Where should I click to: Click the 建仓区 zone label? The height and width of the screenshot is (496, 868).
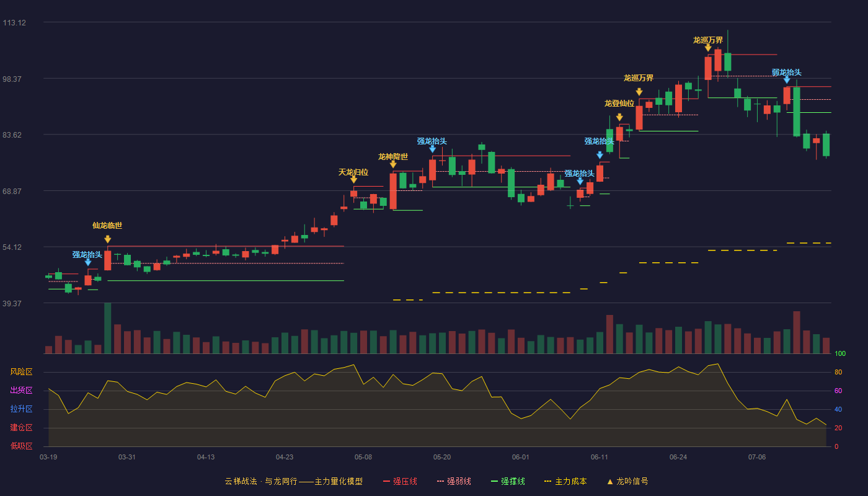coord(21,428)
